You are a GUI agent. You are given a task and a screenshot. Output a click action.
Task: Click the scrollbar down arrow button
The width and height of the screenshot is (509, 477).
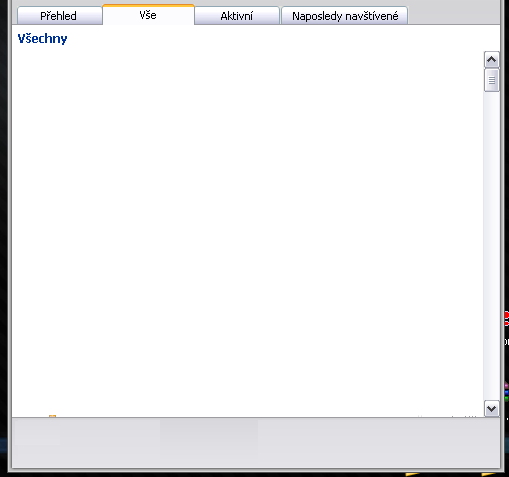click(x=491, y=408)
